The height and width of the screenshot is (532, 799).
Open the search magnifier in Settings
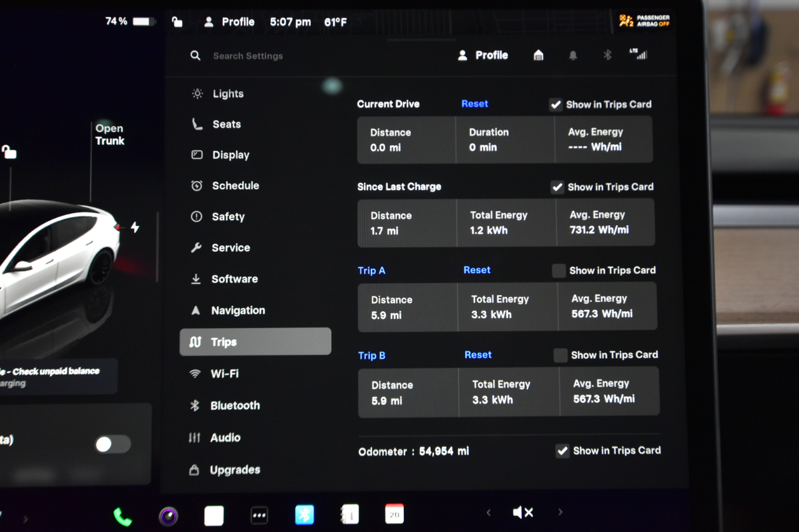tap(195, 56)
